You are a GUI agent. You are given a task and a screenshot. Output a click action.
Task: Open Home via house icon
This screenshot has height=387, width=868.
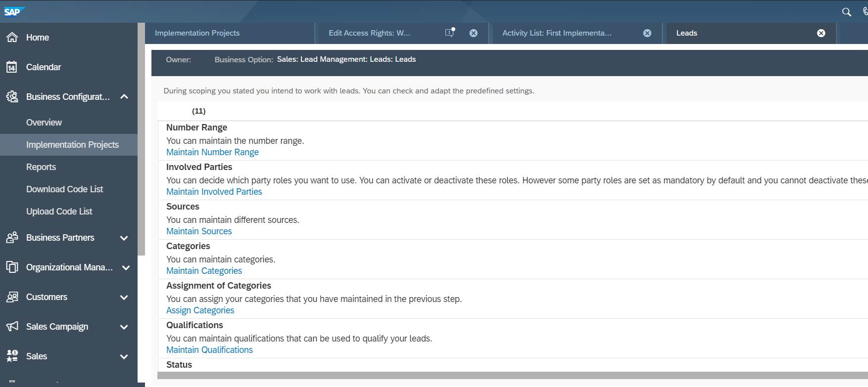point(12,37)
